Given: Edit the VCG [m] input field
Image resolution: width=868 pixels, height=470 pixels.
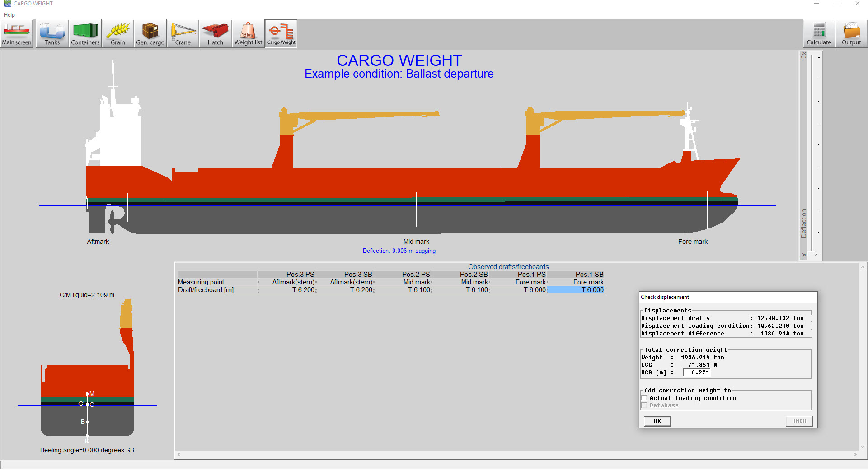Looking at the screenshot, I should click(x=696, y=372).
